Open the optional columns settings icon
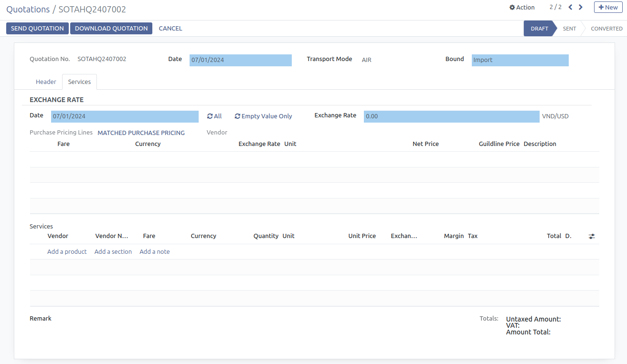 tap(592, 236)
